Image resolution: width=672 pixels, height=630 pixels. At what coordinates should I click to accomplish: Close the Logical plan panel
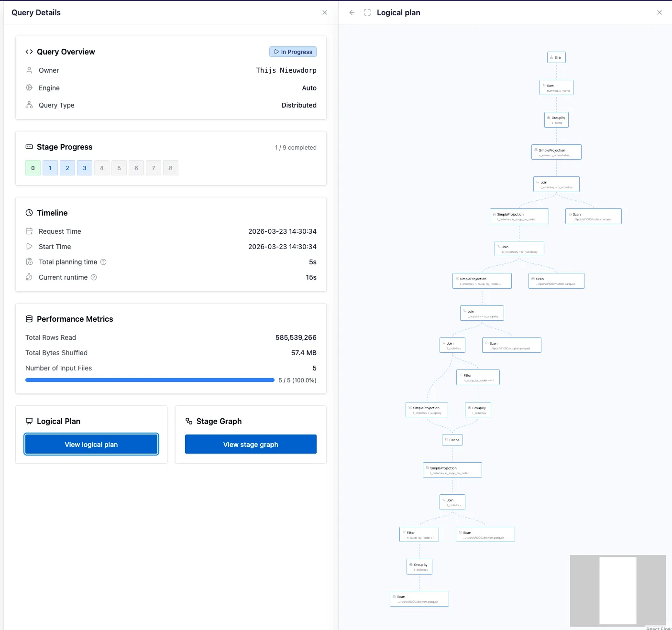coord(660,12)
